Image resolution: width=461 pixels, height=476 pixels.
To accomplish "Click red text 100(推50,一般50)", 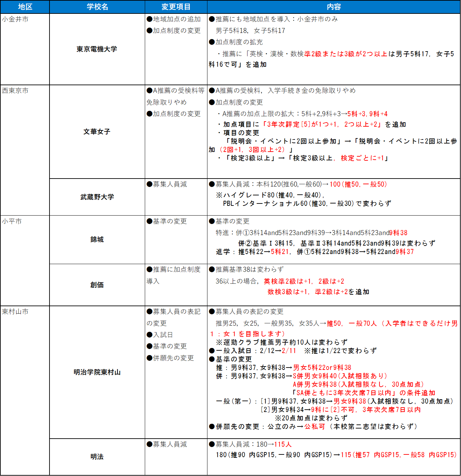I will [x=358, y=184].
